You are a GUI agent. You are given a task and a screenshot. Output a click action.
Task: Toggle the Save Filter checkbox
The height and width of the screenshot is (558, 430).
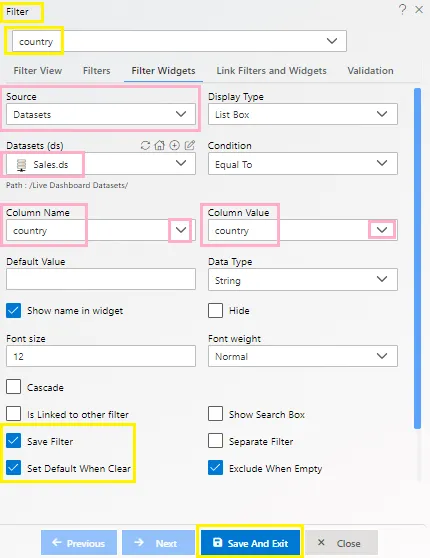point(14,441)
